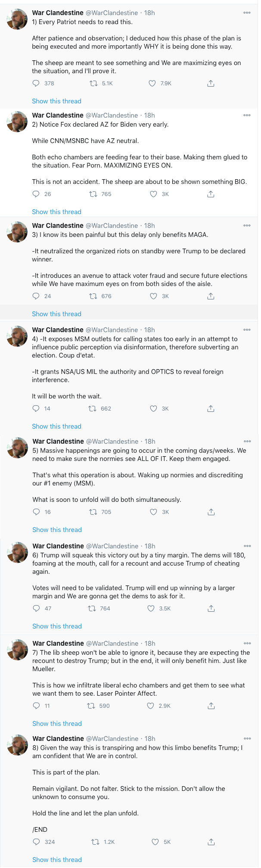Show this thread under tweet 2)
Viewport: 261px width, 868px height.
coord(56,212)
